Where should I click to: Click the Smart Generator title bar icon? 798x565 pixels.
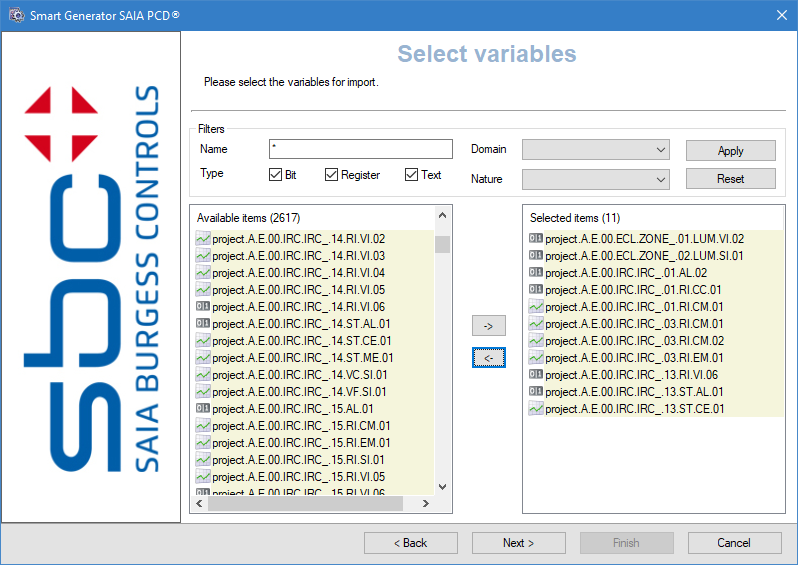16,14
